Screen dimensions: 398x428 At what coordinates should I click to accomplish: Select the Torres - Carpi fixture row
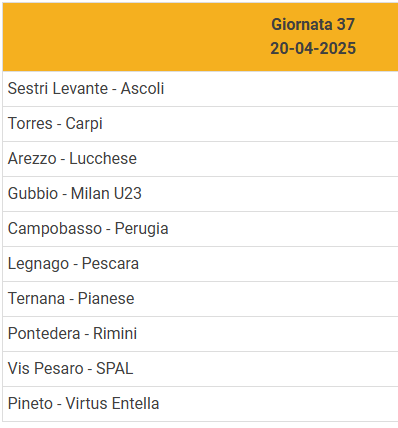coord(200,124)
